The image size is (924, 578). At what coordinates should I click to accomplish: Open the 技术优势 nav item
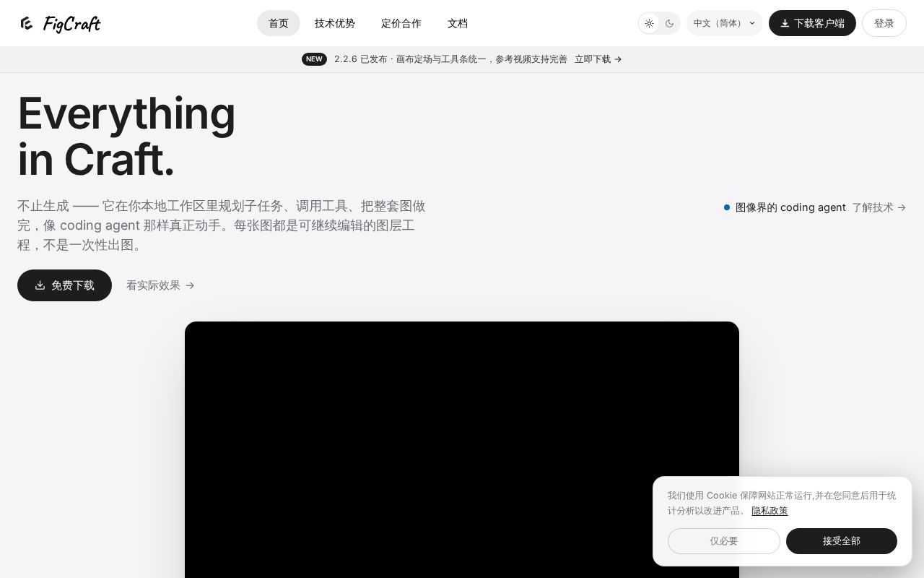[335, 23]
